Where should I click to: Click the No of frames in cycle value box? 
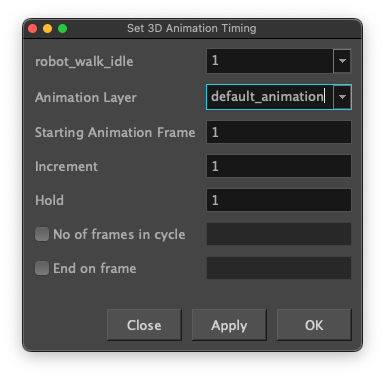click(279, 234)
